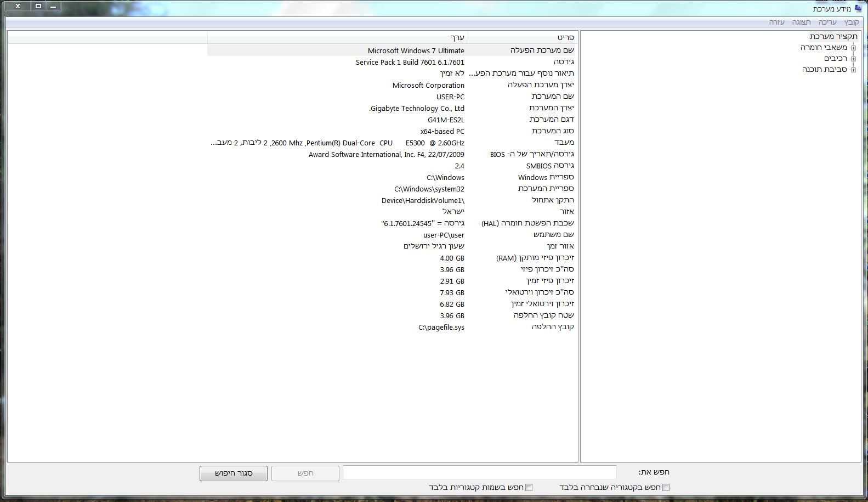Click the System Information app icon in title bar

pyautogui.click(x=858, y=9)
